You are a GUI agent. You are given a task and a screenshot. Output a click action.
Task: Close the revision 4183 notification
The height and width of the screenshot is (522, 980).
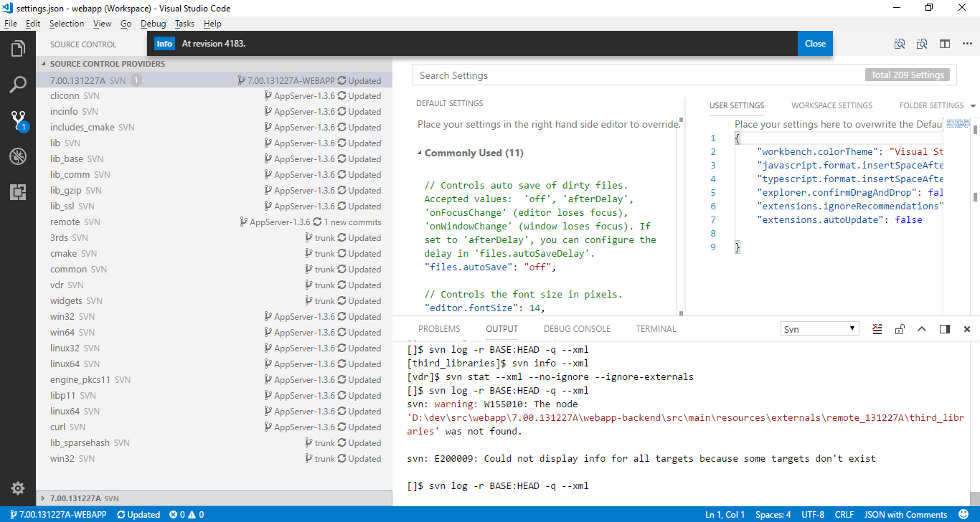(815, 43)
